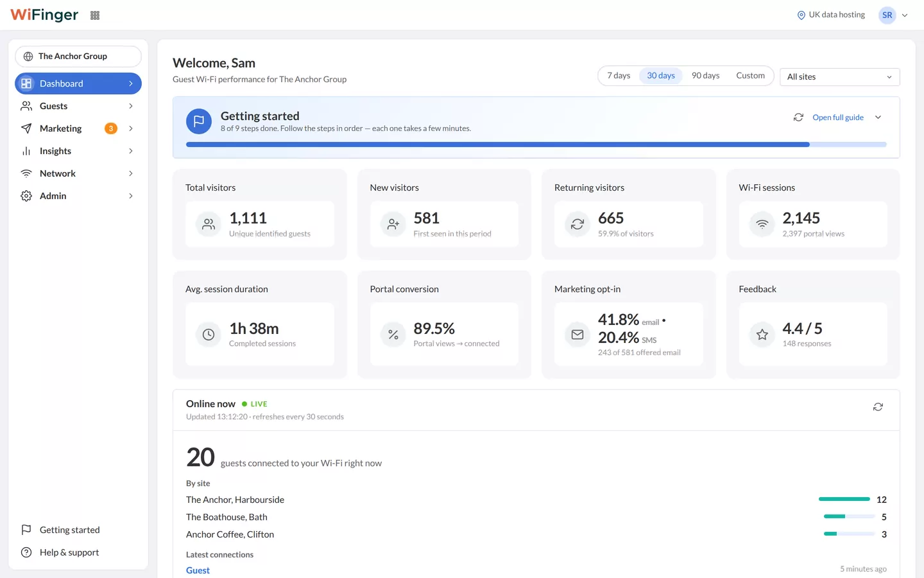Click the Open full guide link

coord(838,118)
